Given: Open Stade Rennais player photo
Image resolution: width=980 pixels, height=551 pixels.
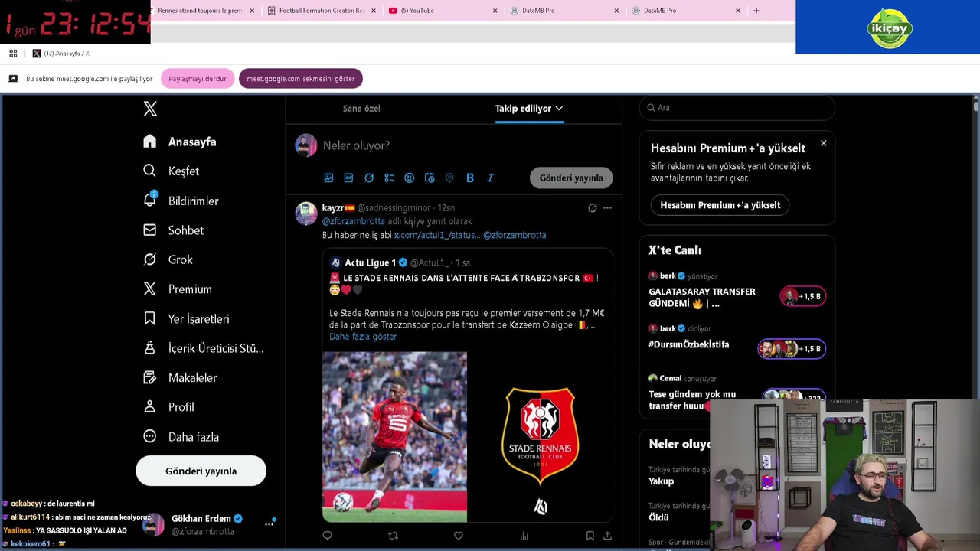Looking at the screenshot, I should pos(394,437).
